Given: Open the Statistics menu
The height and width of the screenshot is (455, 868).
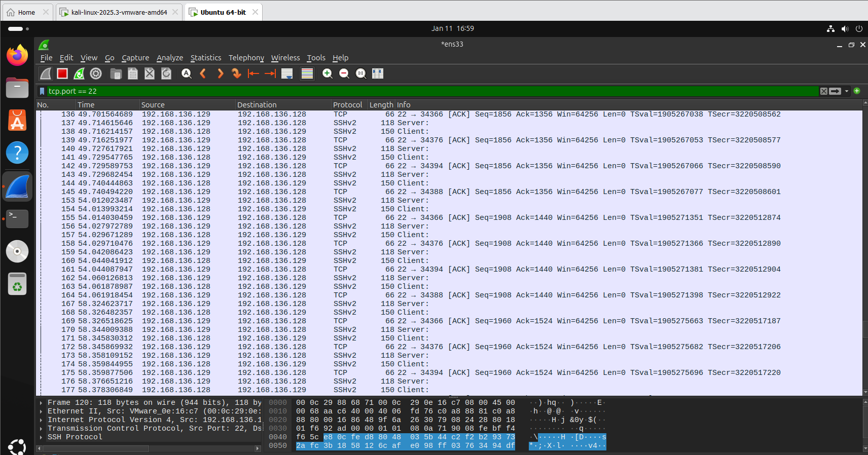Looking at the screenshot, I should [x=206, y=58].
